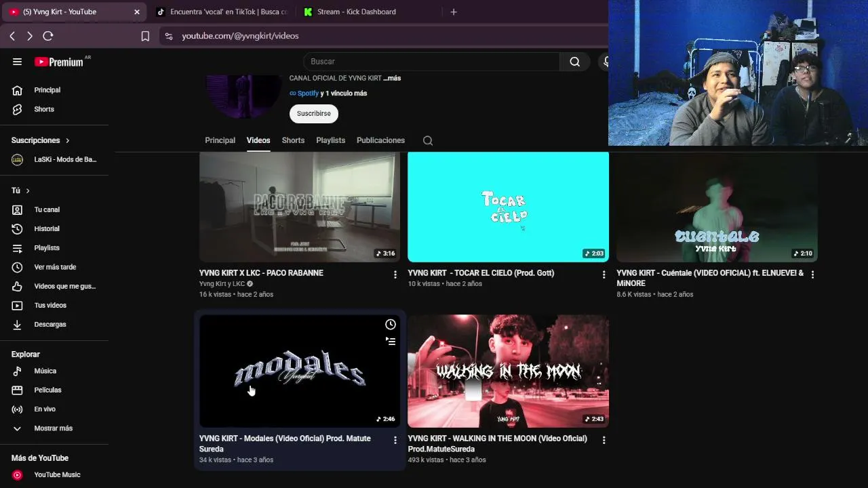Open options menu for Cuéntale video
868x488 pixels.
(x=812, y=274)
